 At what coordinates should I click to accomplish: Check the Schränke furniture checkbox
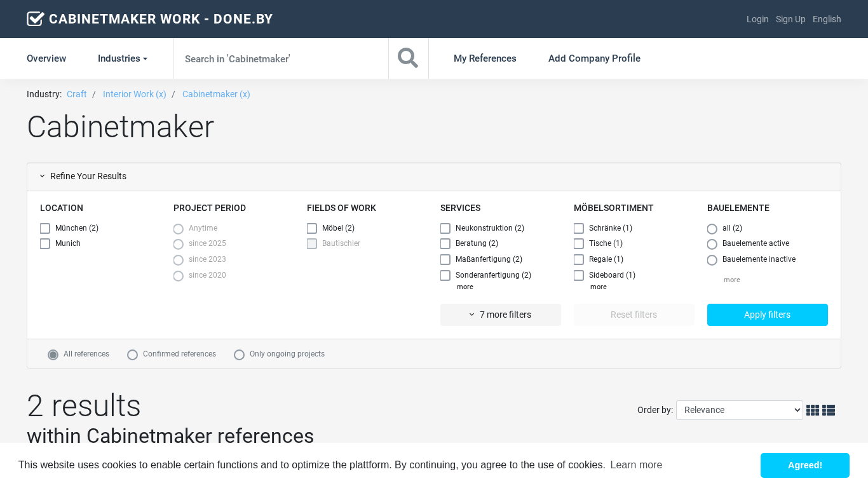pyautogui.click(x=579, y=228)
